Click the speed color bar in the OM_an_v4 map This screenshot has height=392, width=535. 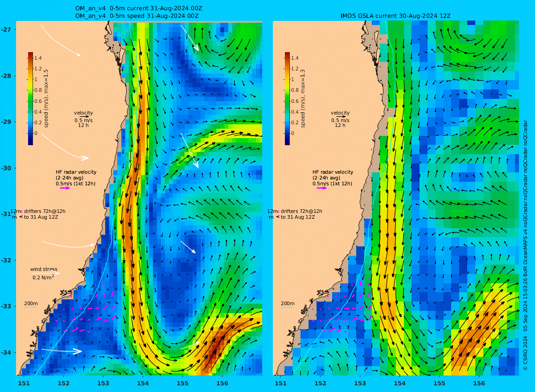point(30,98)
